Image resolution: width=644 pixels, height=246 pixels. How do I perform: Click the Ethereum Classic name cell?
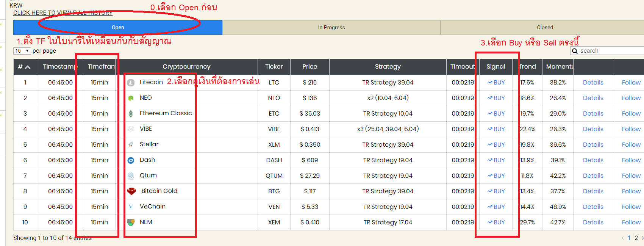click(x=166, y=113)
